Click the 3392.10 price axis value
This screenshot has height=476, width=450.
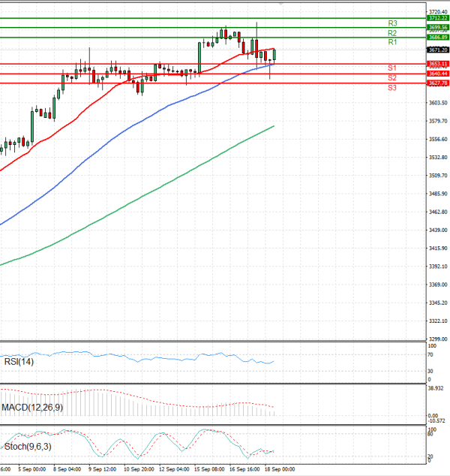click(438, 267)
